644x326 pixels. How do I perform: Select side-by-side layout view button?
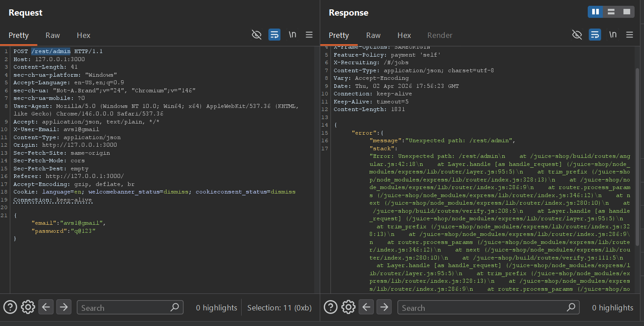tap(595, 12)
